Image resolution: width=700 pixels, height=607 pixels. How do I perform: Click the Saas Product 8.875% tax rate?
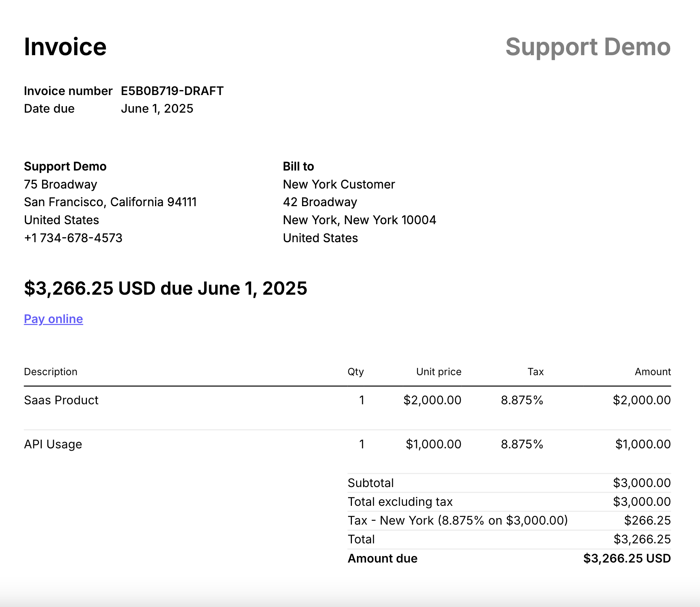tap(522, 400)
